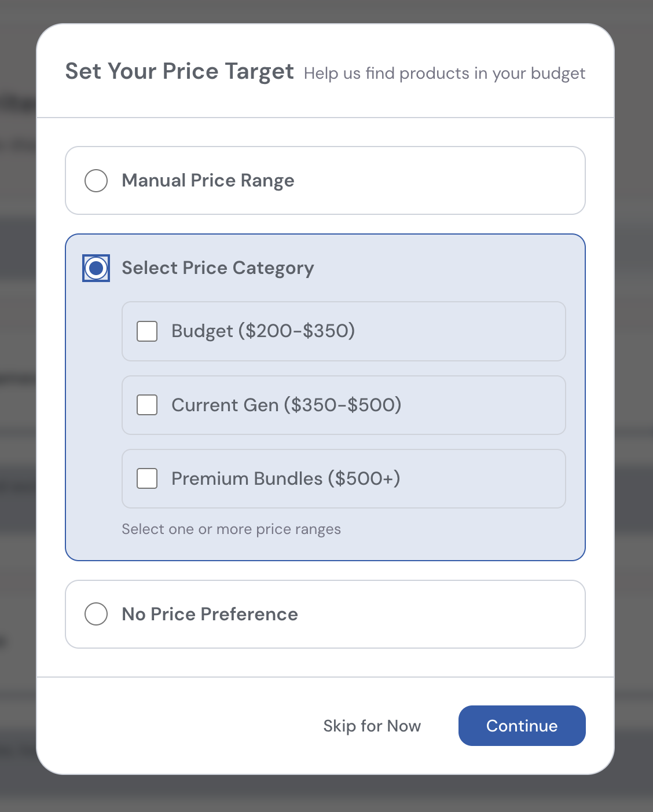
Task: Click the Premium Bundles ($500+) label text
Action: [285, 478]
